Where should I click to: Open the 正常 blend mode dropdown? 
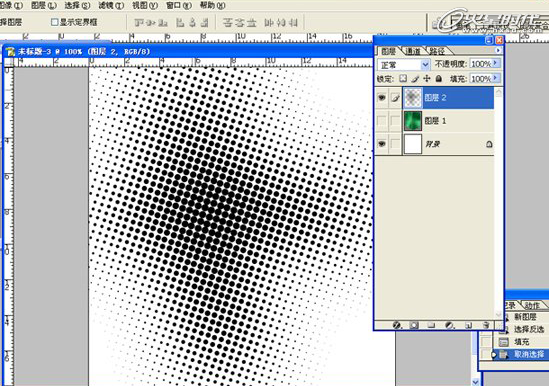pyautogui.click(x=403, y=65)
